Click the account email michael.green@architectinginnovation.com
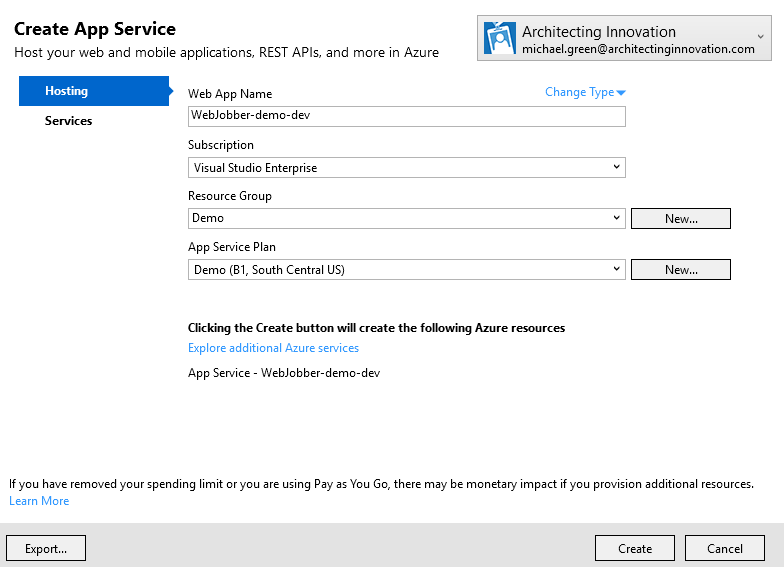This screenshot has width=784, height=567. 638,49
